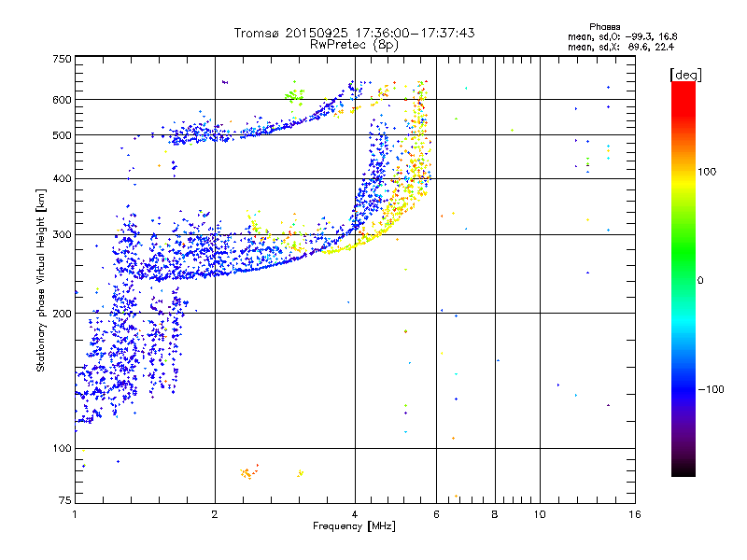Click the '750' y-axis tick label
Image resolution: width=747 pixels, height=560 pixels.
[x=62, y=59]
